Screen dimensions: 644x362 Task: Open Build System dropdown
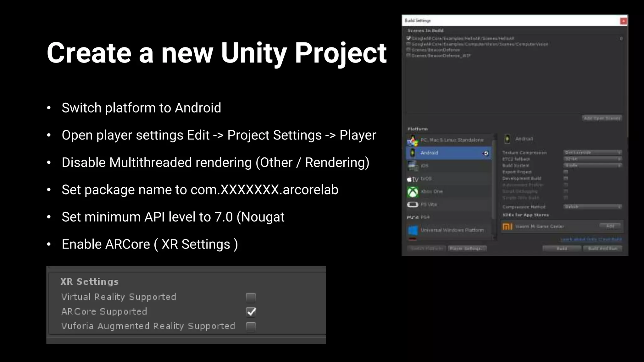click(x=592, y=165)
